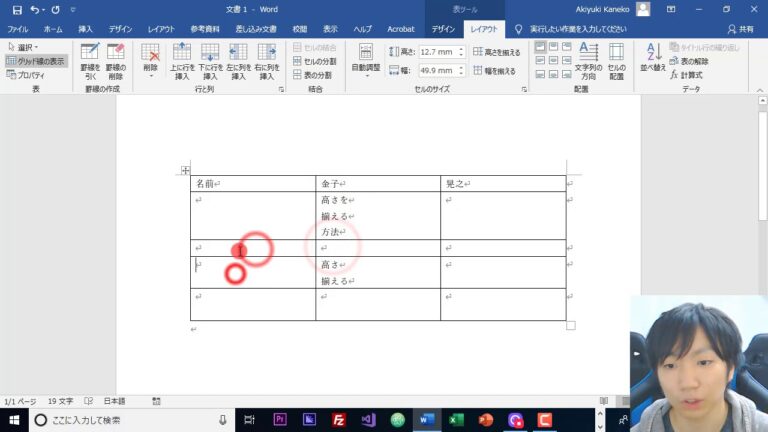The image size is (768, 432).
Task: Toggle グリッド線の表示
Action: coord(36,61)
